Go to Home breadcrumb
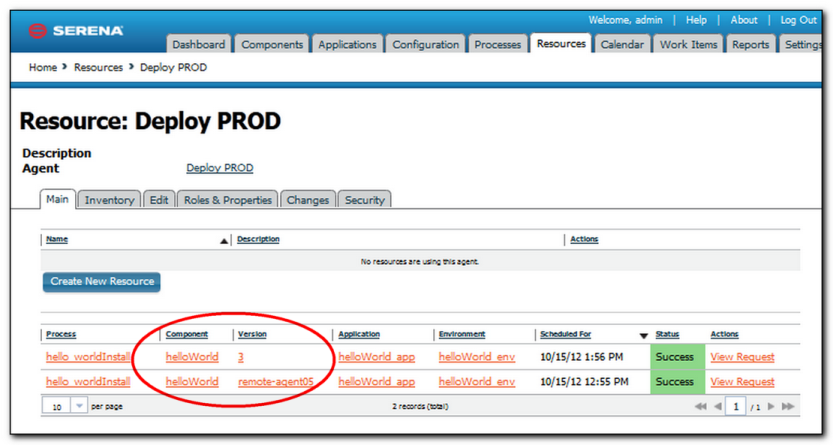Image resolution: width=833 pixels, height=445 pixels. coord(43,67)
